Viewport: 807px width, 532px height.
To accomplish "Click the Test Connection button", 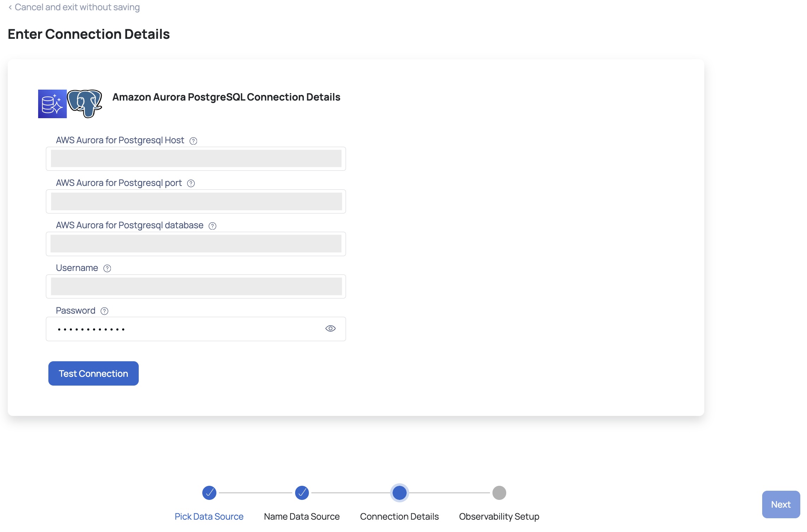I will (94, 374).
